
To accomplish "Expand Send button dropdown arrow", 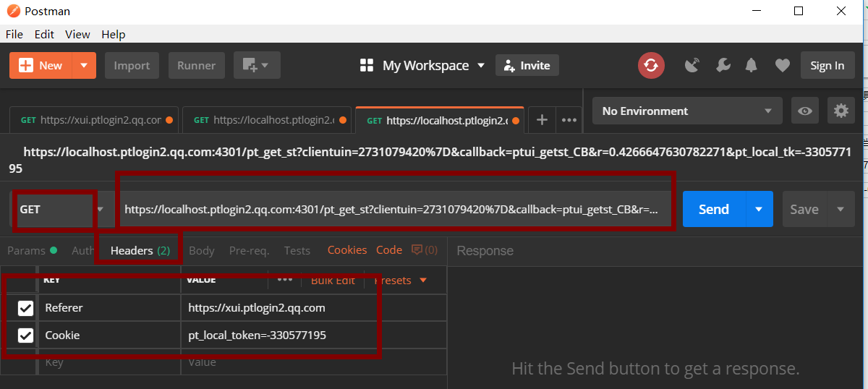I will coord(759,209).
